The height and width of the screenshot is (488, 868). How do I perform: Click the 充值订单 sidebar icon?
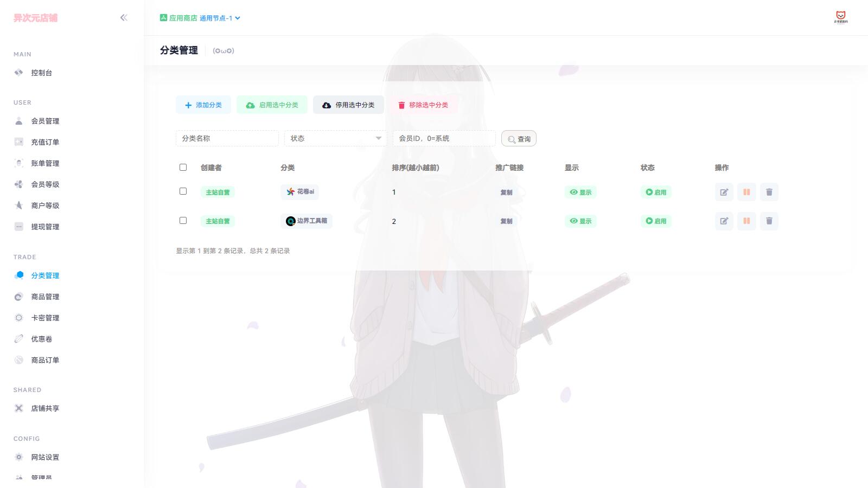point(19,142)
